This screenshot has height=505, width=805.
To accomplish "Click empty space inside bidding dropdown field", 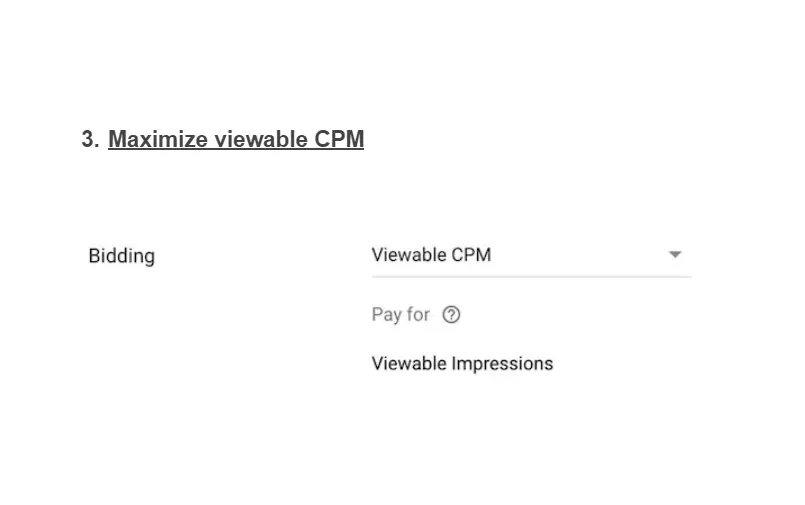I will pyautogui.click(x=578, y=255).
